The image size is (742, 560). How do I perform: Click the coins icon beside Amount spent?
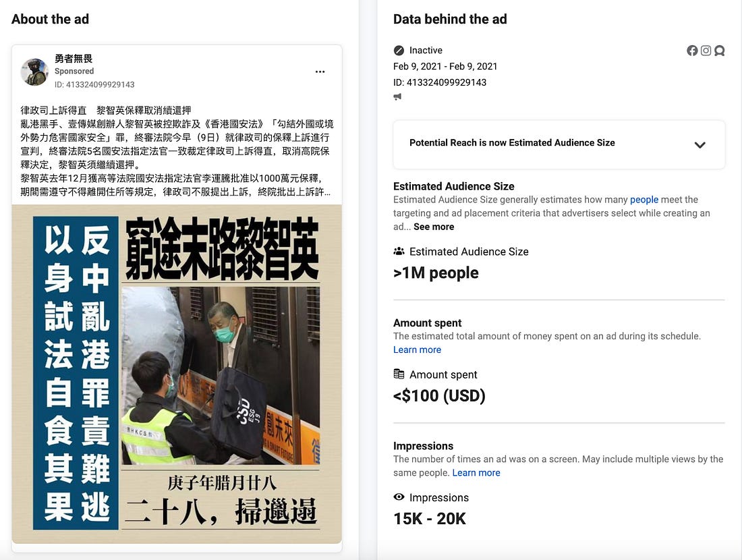pos(399,374)
